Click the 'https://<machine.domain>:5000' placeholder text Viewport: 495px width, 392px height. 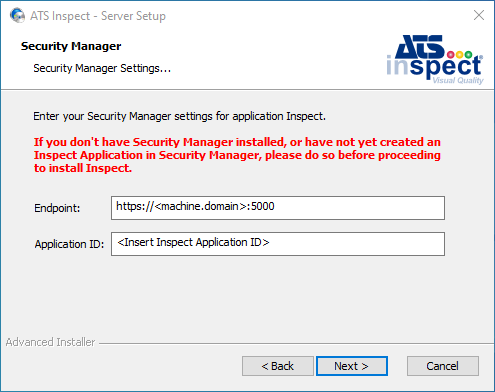[195, 206]
